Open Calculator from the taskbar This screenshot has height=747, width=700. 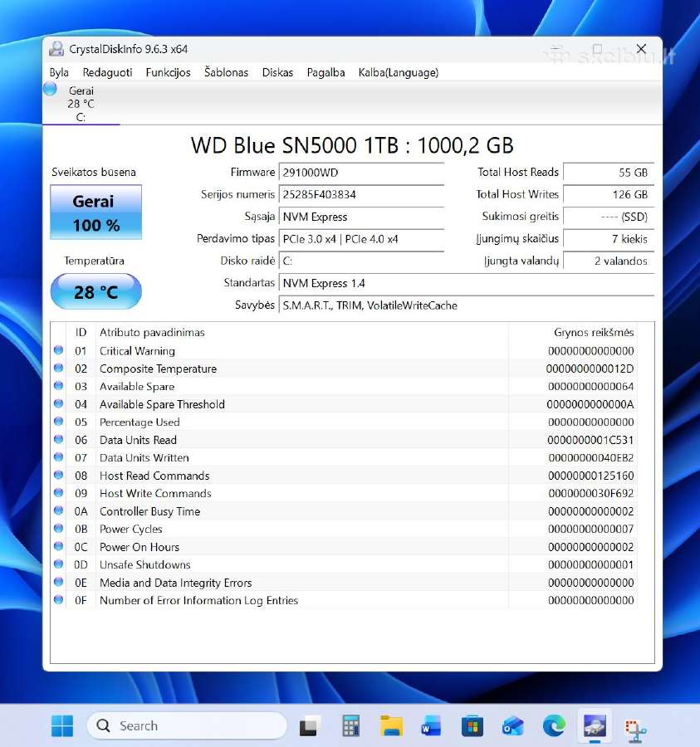tap(350, 726)
